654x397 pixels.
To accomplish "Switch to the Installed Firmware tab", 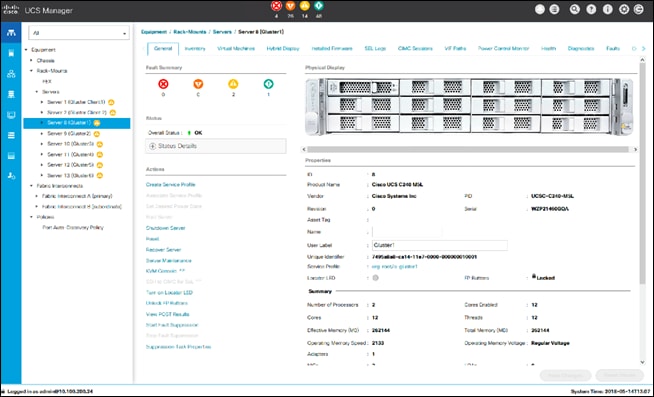I will [332, 48].
